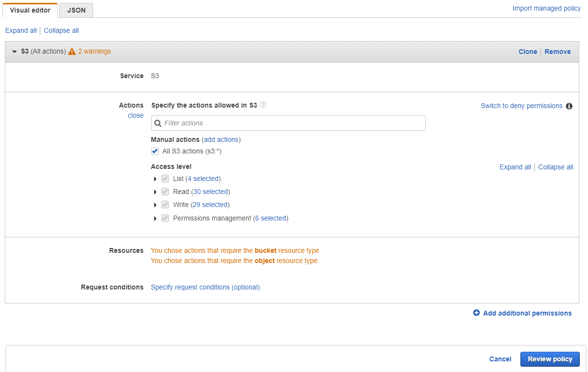Click the orange warning triangle icon

[x=72, y=52]
